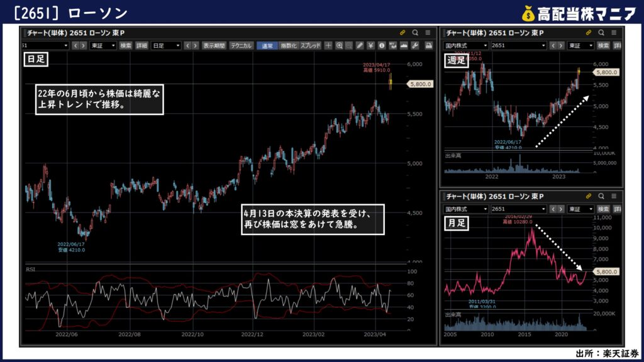
Task: Click 2022/12 date on daily chart axis
Action: coord(252,334)
